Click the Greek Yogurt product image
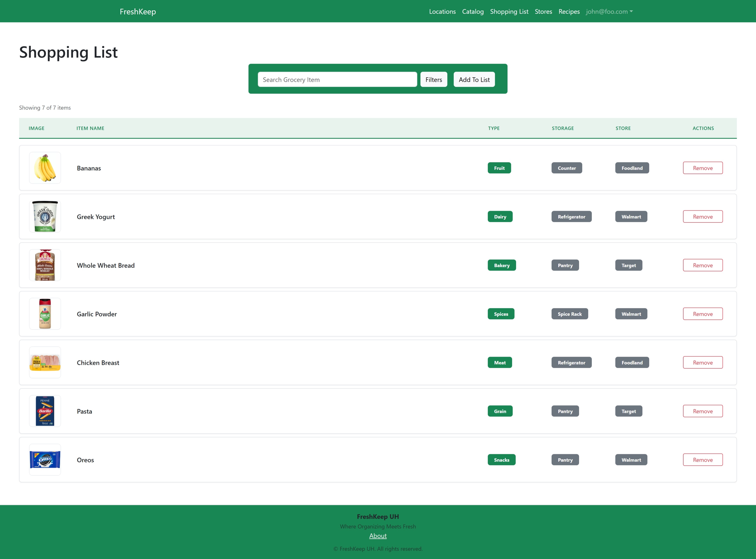The width and height of the screenshot is (756, 559). point(45,216)
